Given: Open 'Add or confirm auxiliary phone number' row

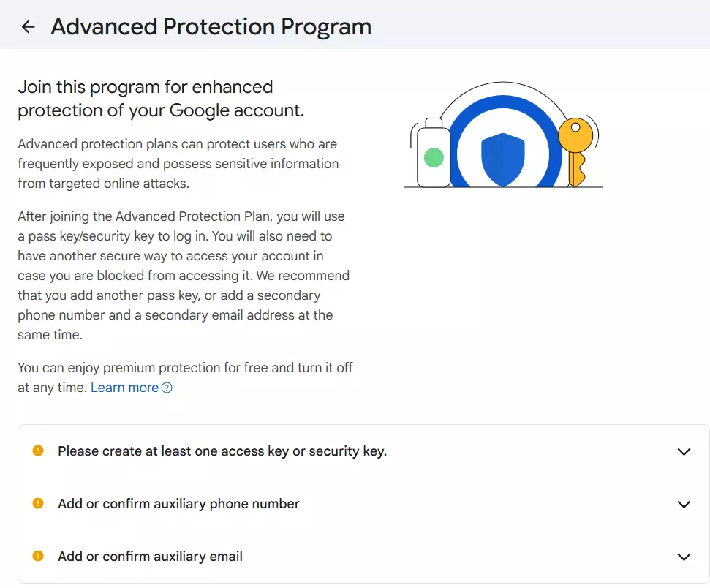Looking at the screenshot, I should coord(178,504).
